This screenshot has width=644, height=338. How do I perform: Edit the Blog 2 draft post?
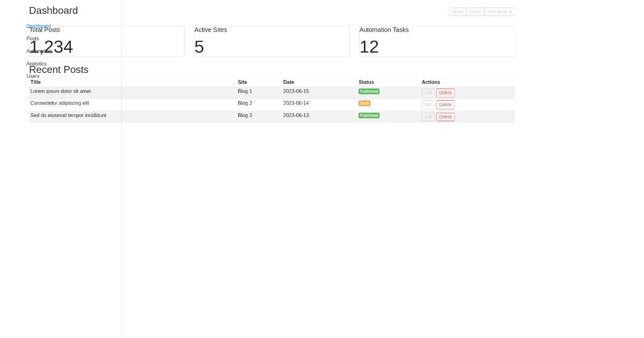coord(428,105)
